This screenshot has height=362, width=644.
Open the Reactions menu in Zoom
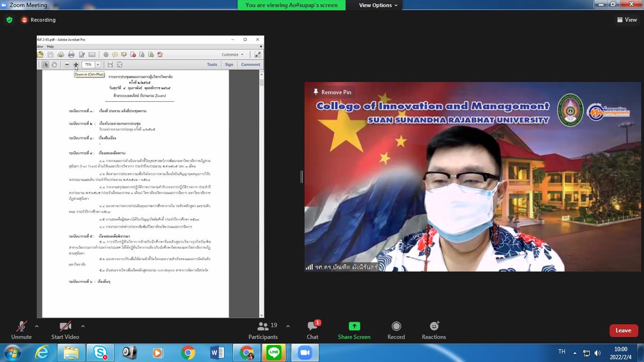(x=434, y=330)
